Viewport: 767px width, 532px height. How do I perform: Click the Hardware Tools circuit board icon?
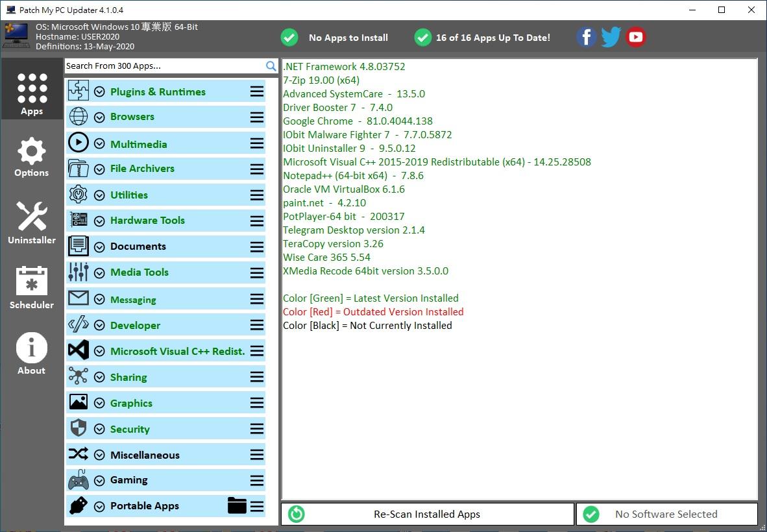79,220
